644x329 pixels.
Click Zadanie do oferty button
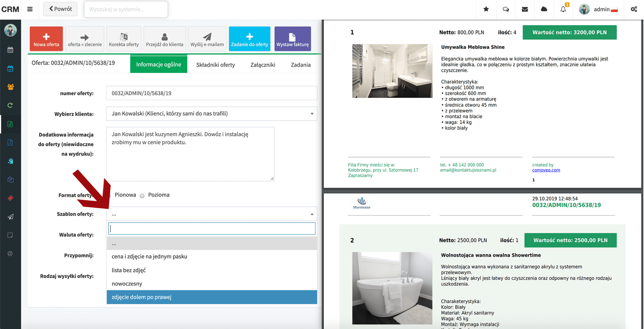tap(249, 39)
